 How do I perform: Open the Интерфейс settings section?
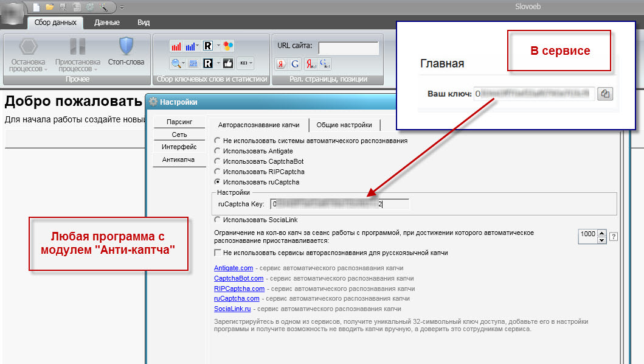click(x=179, y=147)
